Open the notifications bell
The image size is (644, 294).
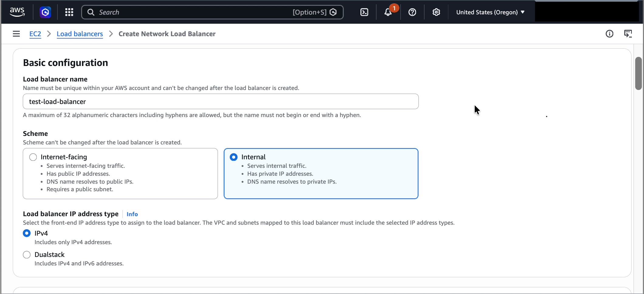[x=388, y=12]
